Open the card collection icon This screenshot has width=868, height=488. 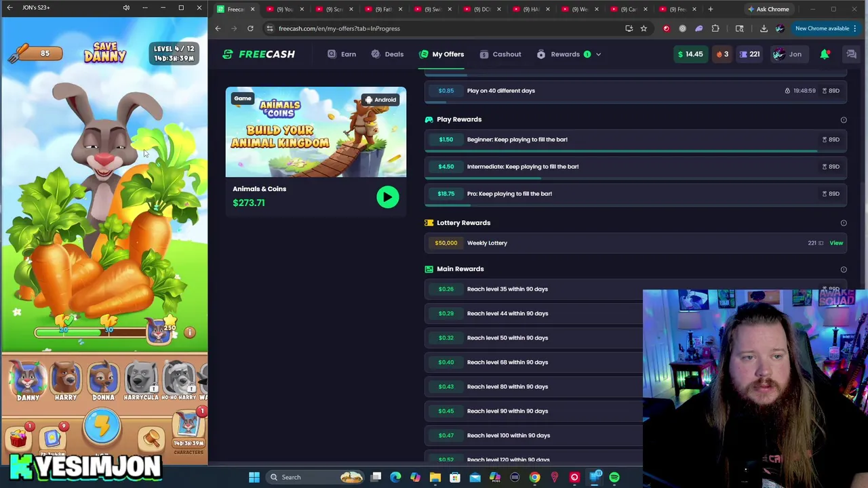point(53,438)
